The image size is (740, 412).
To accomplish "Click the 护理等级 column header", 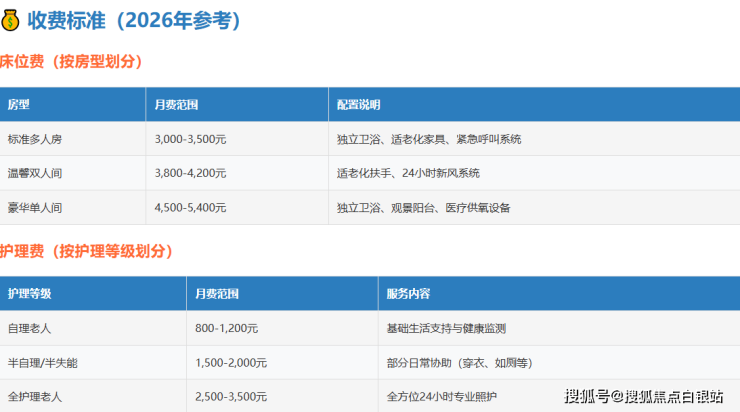I will coord(29,294).
